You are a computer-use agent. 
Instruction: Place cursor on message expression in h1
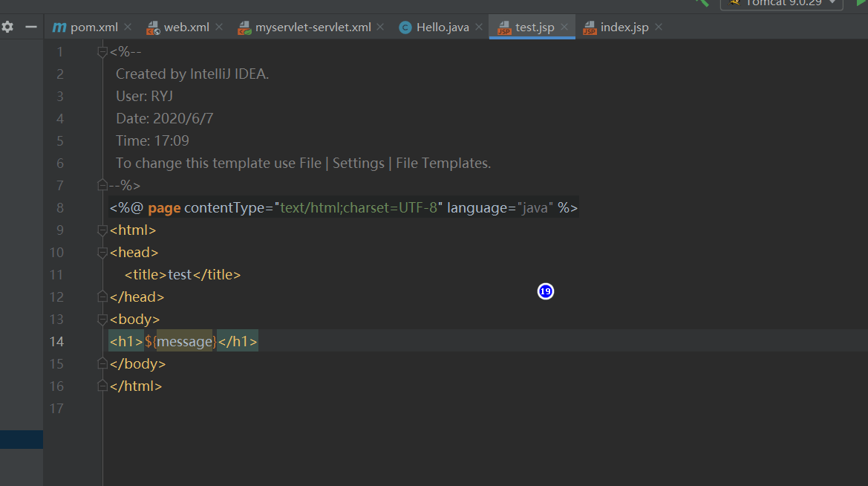tap(184, 342)
